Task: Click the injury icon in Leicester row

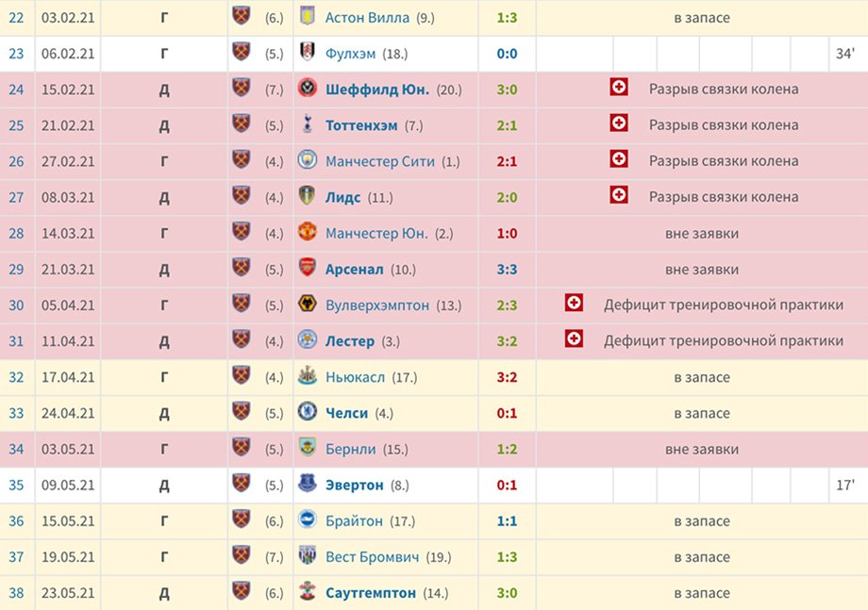Action: (x=574, y=338)
